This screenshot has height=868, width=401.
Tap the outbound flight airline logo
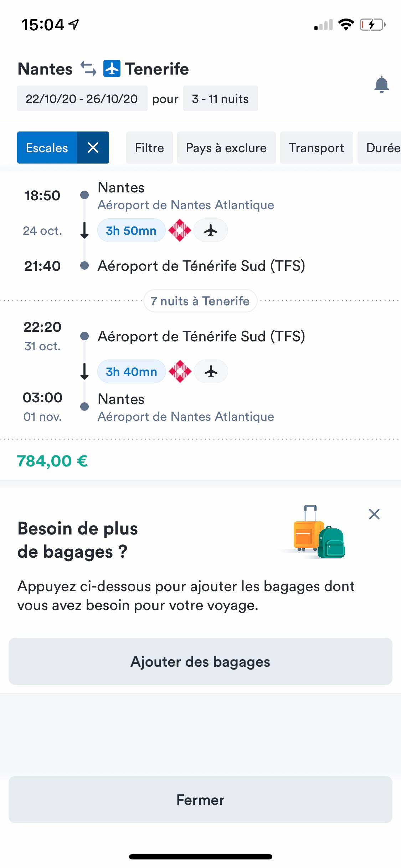pyautogui.click(x=180, y=231)
